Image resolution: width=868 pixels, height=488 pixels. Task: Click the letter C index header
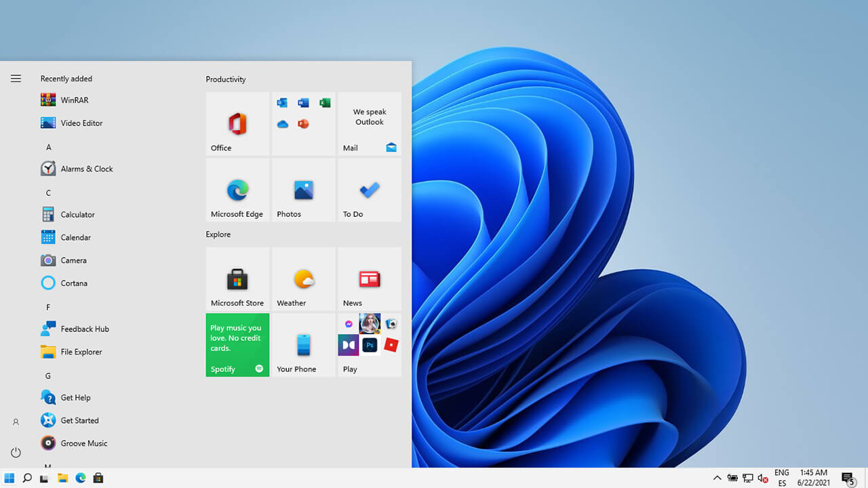click(x=48, y=193)
